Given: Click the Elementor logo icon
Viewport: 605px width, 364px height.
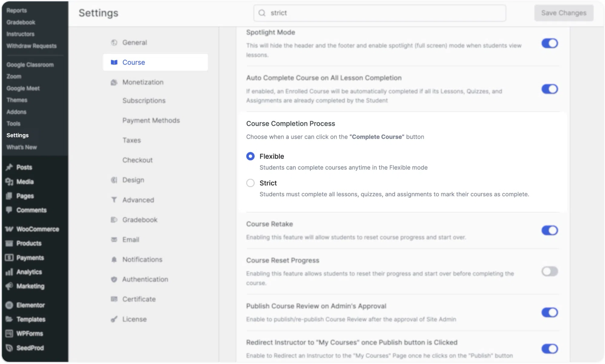Looking at the screenshot, I should tap(9, 305).
